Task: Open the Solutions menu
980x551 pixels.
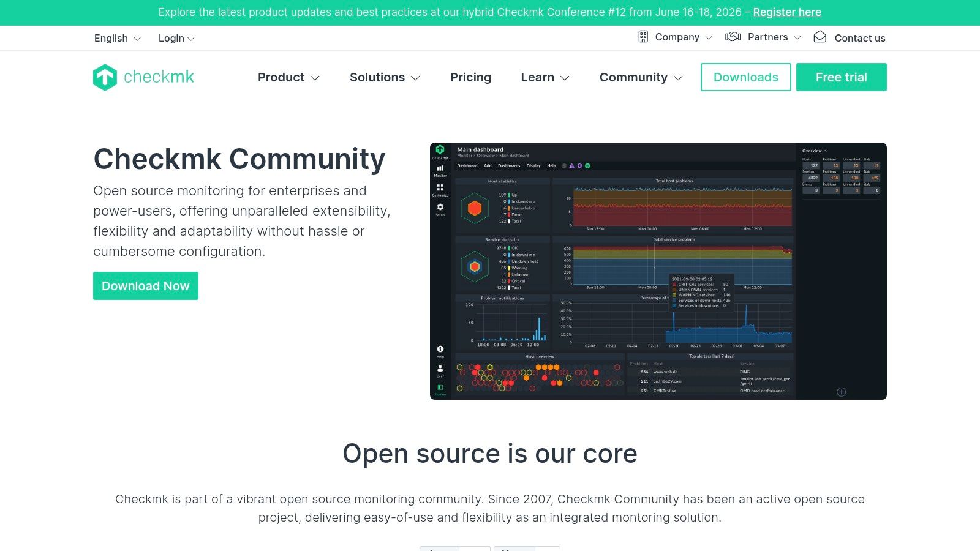Action: [x=385, y=77]
